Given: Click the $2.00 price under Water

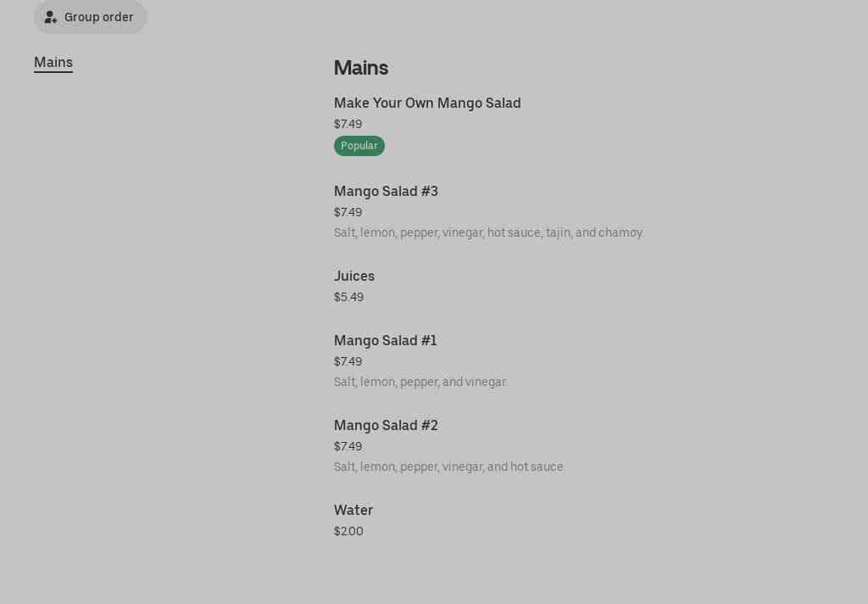Looking at the screenshot, I should click(x=348, y=531).
